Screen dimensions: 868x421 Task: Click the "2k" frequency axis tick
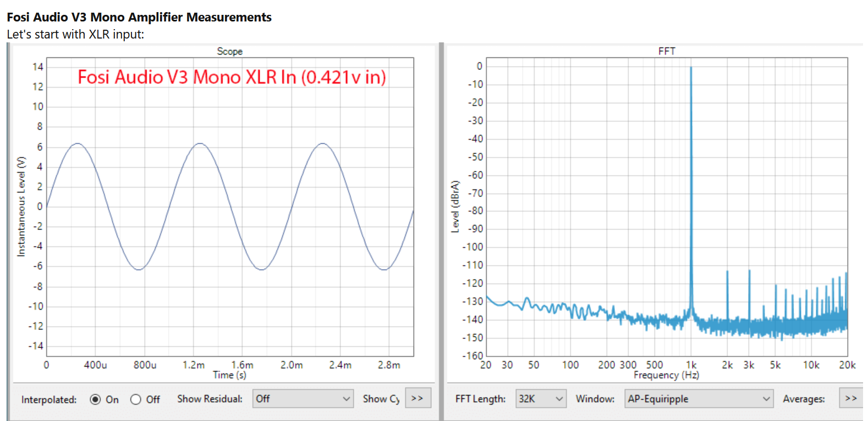tap(727, 365)
